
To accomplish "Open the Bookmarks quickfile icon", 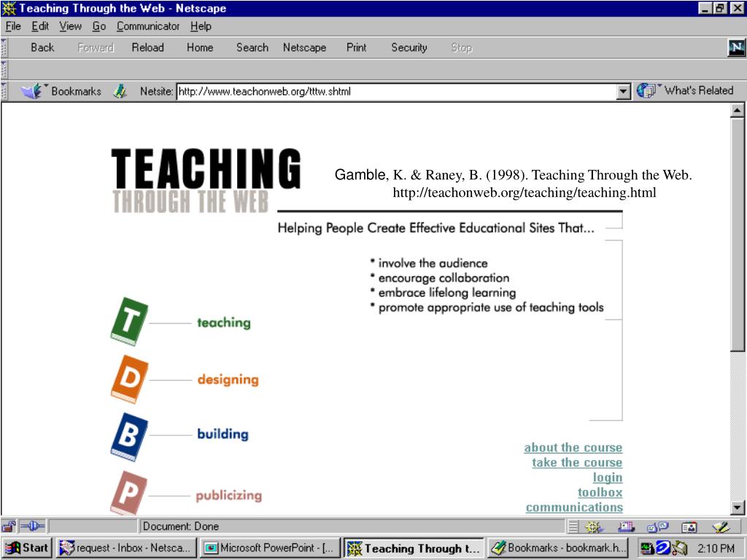I will click(34, 90).
